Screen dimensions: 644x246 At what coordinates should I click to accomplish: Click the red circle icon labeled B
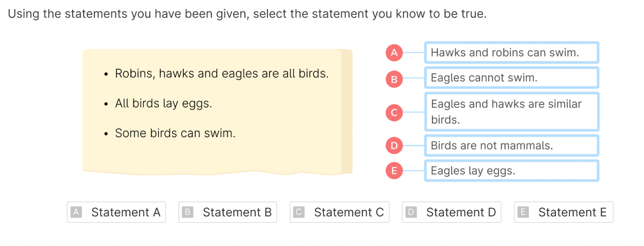394,79
